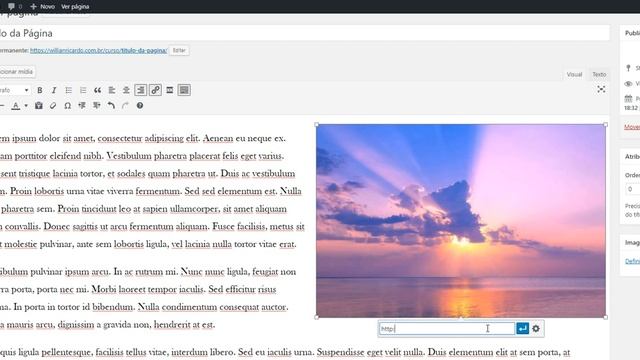Click the add media button
This screenshot has width=640, height=360.
coord(17,72)
